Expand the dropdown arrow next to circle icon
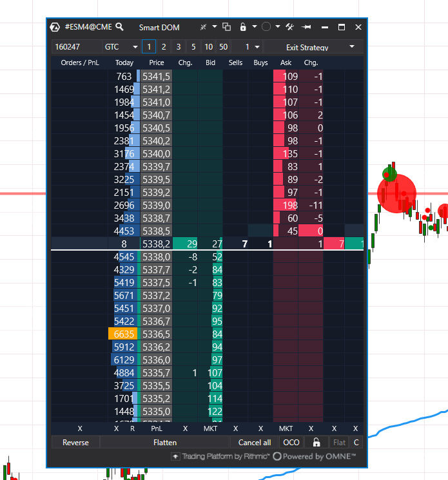The height and width of the screenshot is (480, 448). (278, 27)
